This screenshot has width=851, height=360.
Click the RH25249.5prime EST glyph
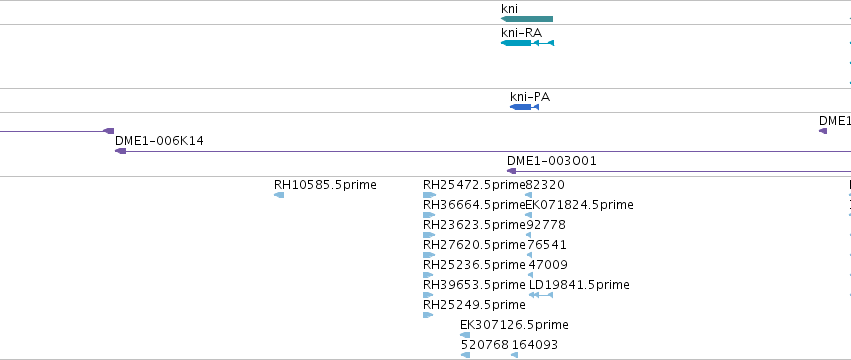(428, 315)
